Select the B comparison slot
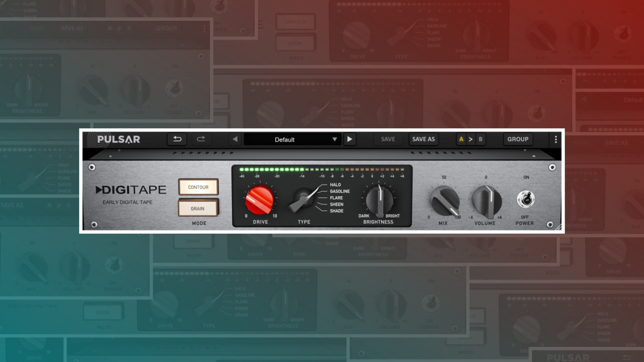Image resolution: width=644 pixels, height=362 pixels. point(480,139)
